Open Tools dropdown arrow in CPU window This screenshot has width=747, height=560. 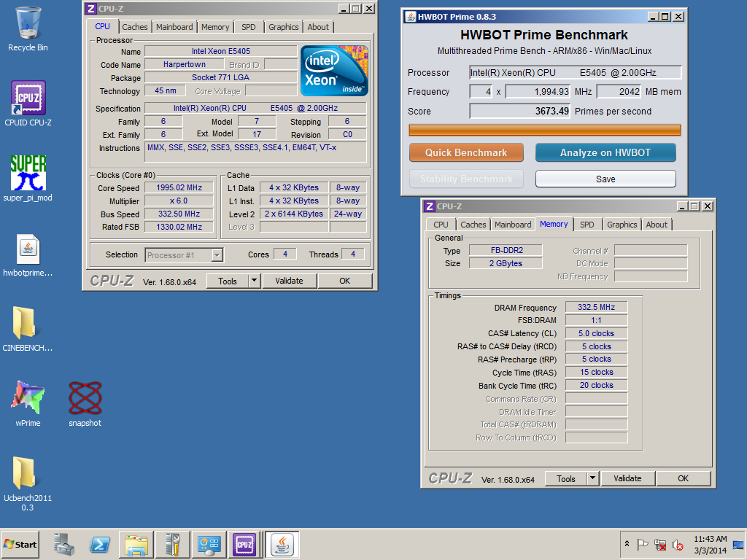coord(254,281)
